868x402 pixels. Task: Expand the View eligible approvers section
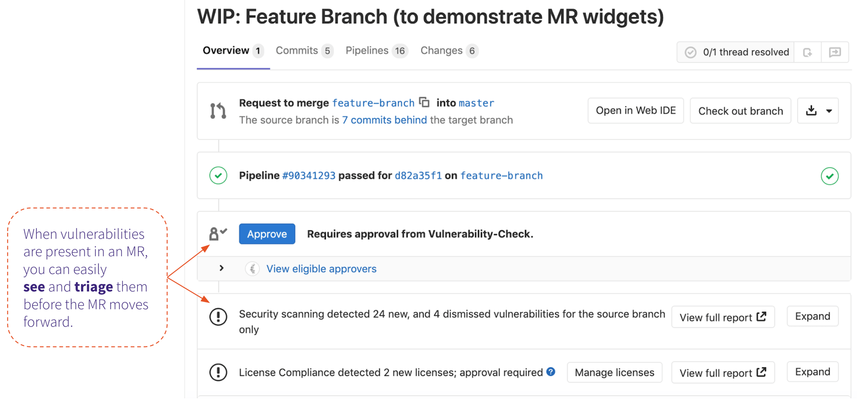click(x=221, y=268)
